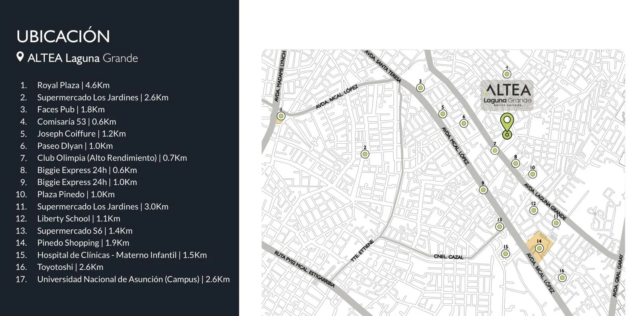The width and height of the screenshot is (644, 316).
Task: Click map marker number 3
Action: point(420,88)
